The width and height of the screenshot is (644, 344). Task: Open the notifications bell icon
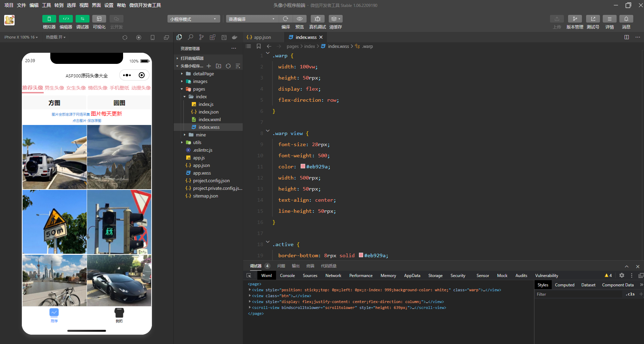coord(626,19)
